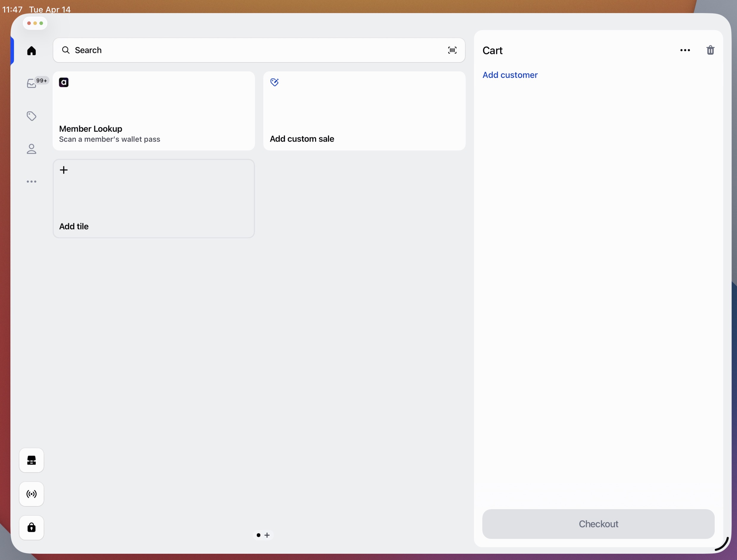The width and height of the screenshot is (737, 560).
Task: Open the tag icon for items and discounts
Action: click(31, 116)
